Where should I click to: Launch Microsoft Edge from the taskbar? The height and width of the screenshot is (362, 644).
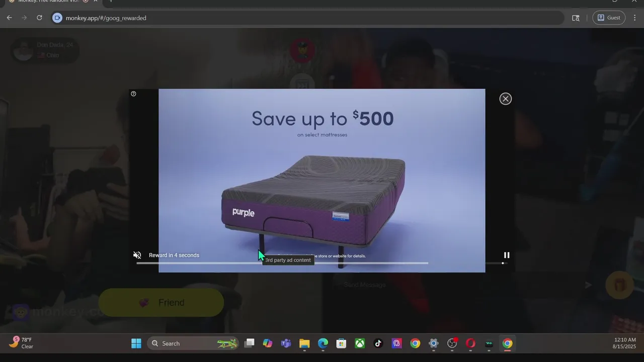(323, 343)
